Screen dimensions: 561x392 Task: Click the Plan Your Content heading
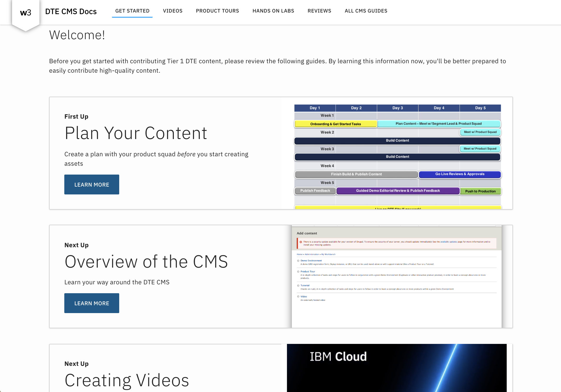tap(136, 133)
